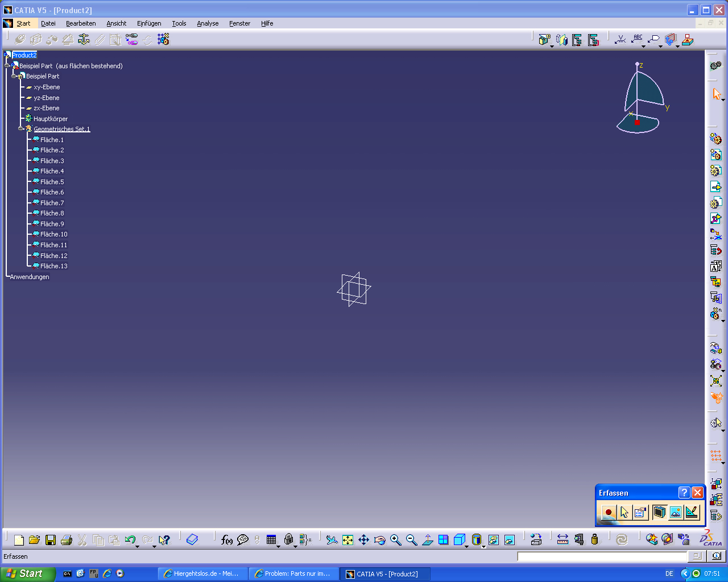This screenshot has height=582, width=728.
Task: Click the Erfassen help question mark button
Action: [684, 493]
